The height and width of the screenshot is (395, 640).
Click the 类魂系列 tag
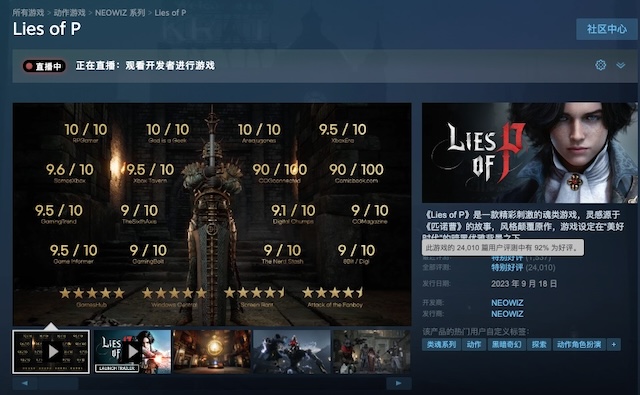441,344
